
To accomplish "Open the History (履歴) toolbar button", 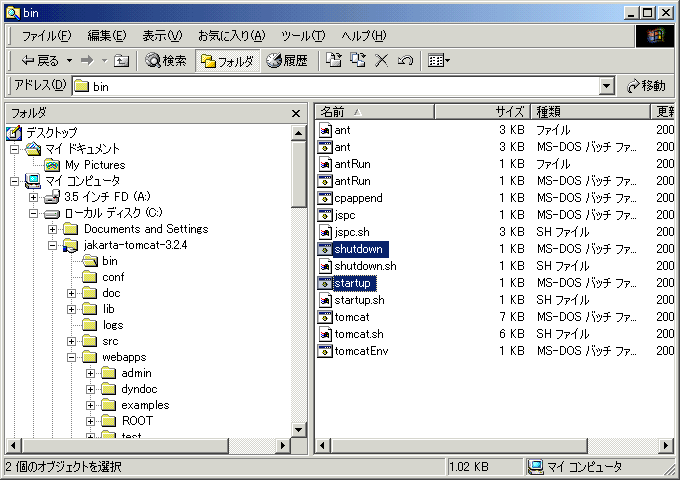I will pyautogui.click(x=288, y=61).
